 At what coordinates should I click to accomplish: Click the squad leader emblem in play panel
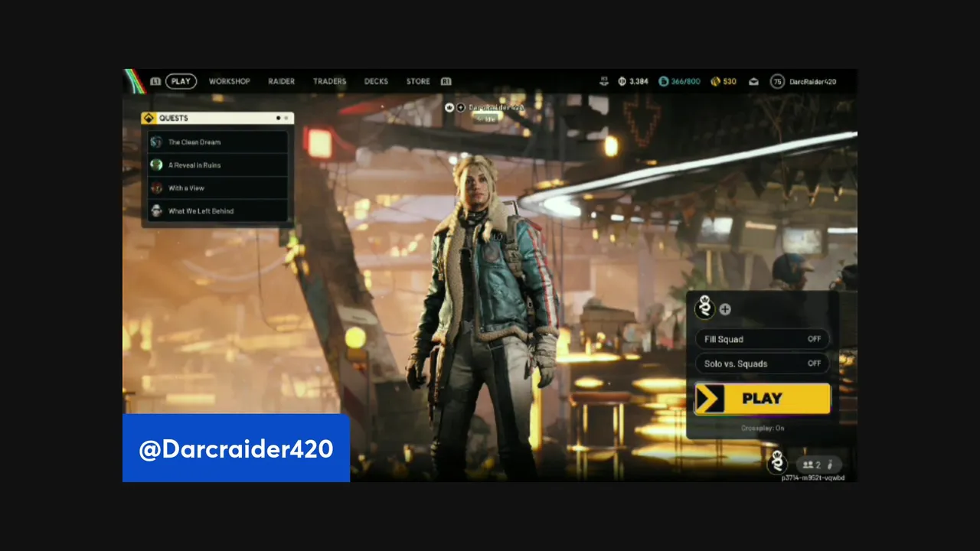coord(704,308)
